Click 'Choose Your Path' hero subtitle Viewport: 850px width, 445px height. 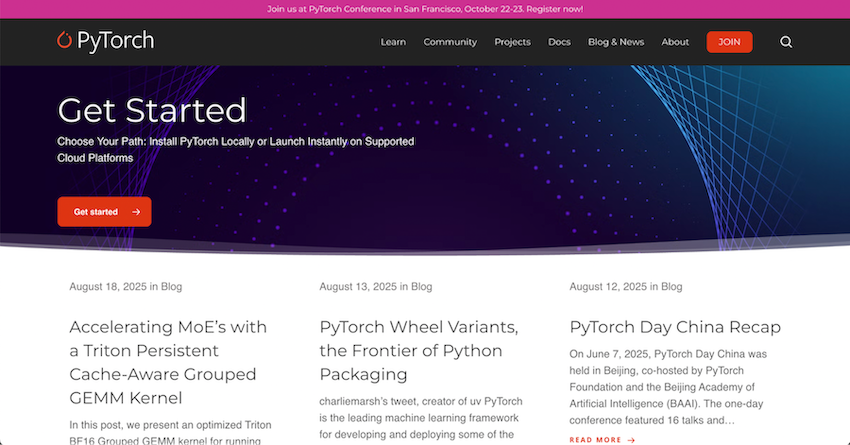pos(236,150)
